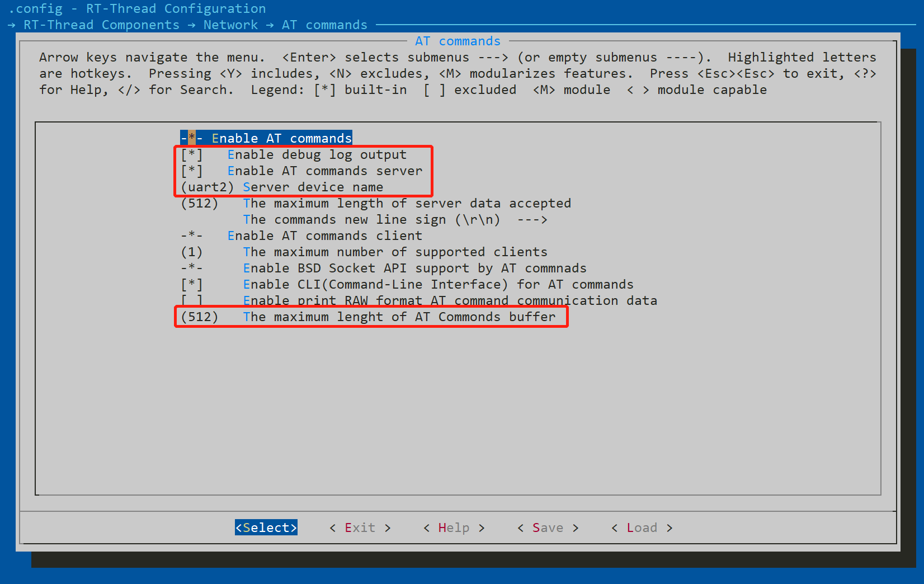
Task: Click the Save button
Action: (x=548, y=528)
